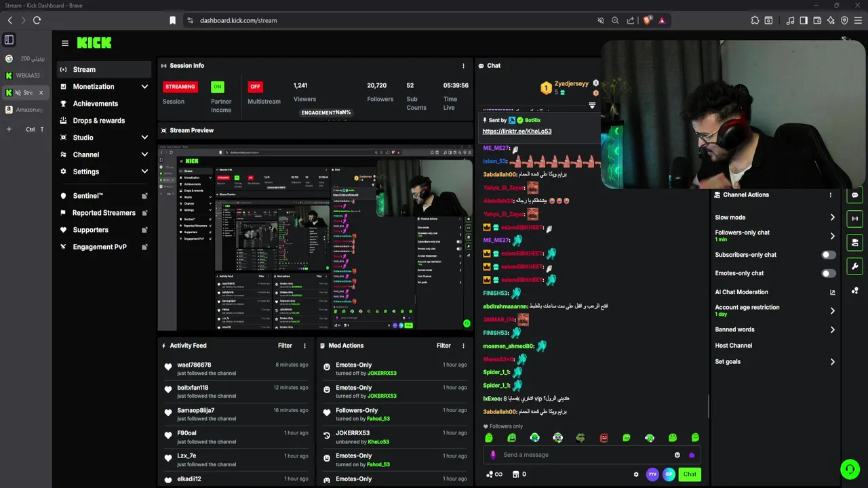Open Channel Actions options menu

coord(831,195)
